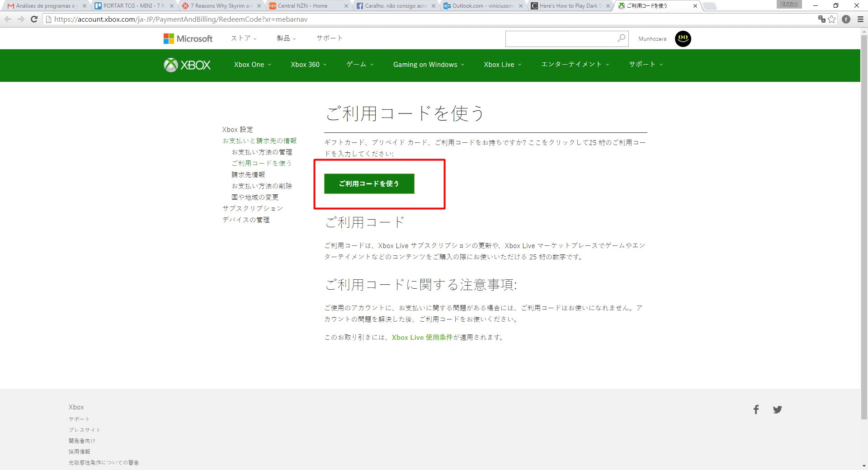Click the browser back arrow
The image size is (868, 470).
[x=8, y=19]
